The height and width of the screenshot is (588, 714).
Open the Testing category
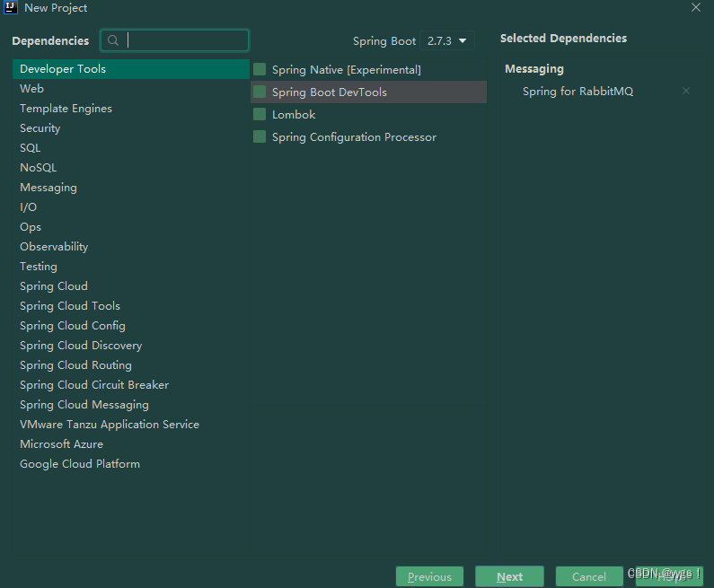pyautogui.click(x=131, y=267)
